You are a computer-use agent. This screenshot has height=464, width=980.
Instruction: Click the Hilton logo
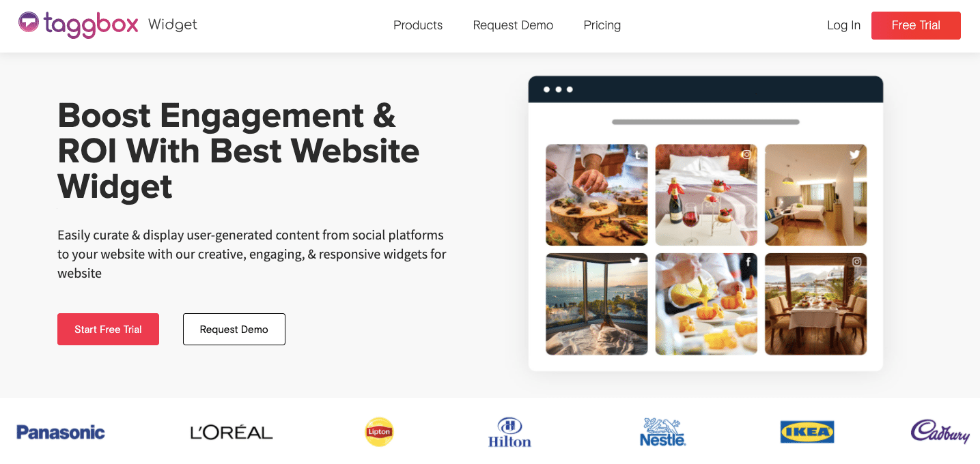tap(509, 433)
